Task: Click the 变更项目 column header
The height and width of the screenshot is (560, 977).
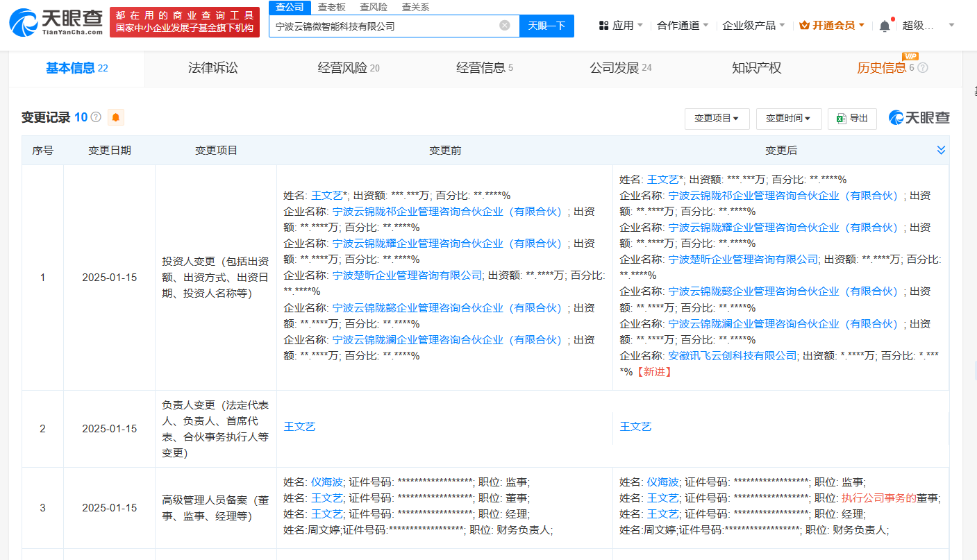Action: (x=216, y=151)
